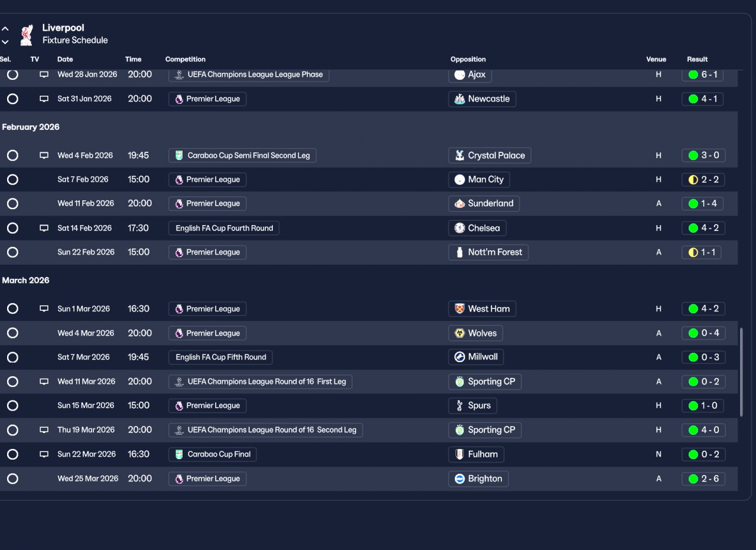Open the 3 - 0 Crystal Palace result
This screenshot has width=756, height=550.
click(703, 155)
